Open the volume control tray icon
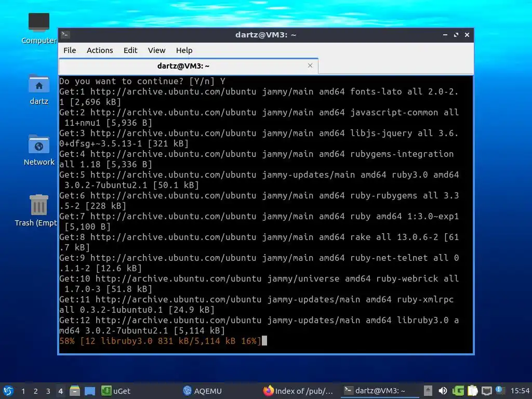This screenshot has width=532, height=399. tap(443, 391)
